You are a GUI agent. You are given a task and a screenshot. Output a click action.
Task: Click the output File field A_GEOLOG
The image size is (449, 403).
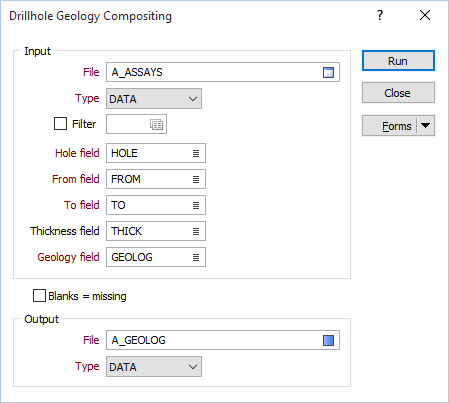(214, 340)
